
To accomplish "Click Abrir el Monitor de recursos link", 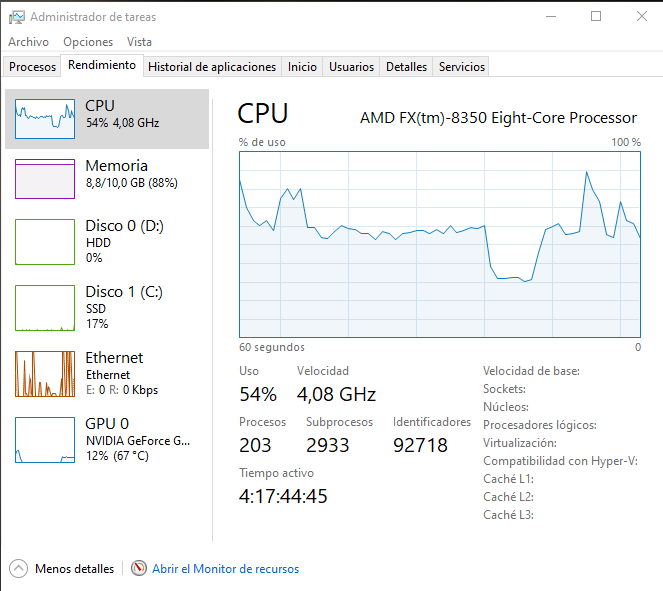I will pyautogui.click(x=225, y=569).
